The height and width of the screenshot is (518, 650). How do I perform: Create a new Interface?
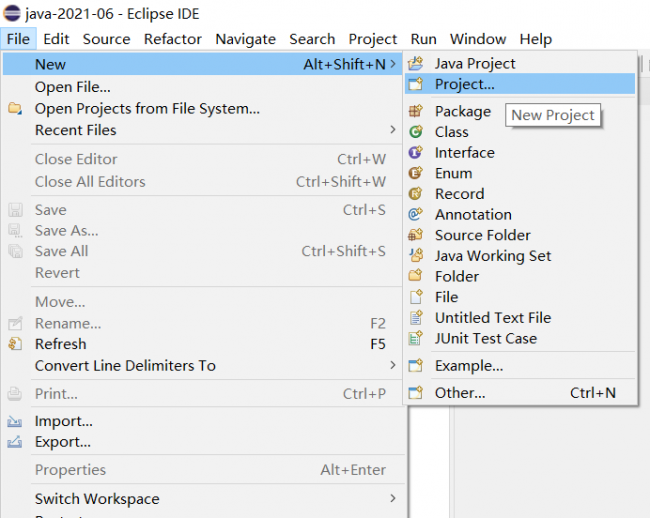[x=520, y=152]
